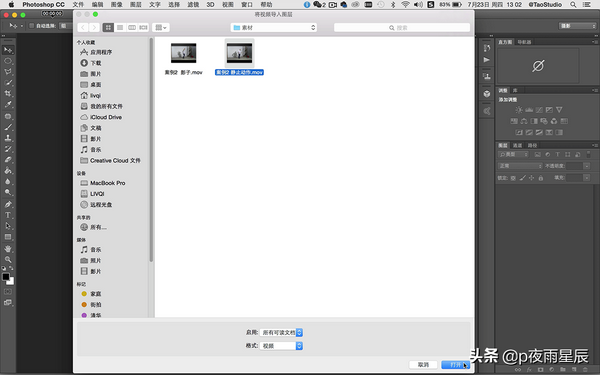Add a Brightness/Contrast adjustment
Viewport: 600px width, 375px height.
[519, 110]
